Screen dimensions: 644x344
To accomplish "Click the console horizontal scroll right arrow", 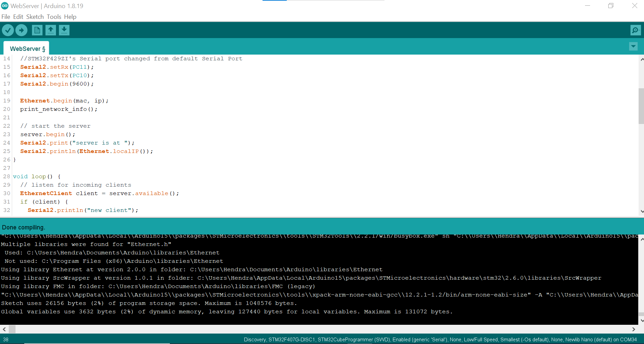I will coord(634,329).
